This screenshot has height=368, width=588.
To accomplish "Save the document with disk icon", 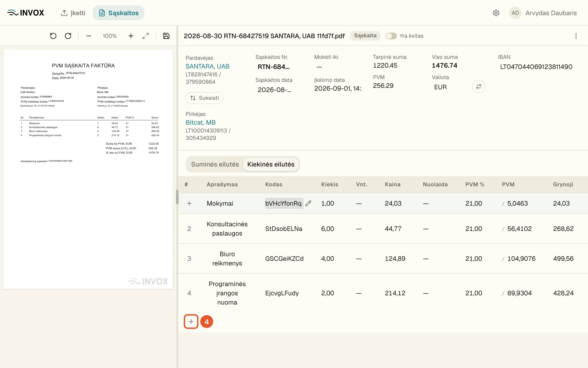I will pyautogui.click(x=166, y=36).
